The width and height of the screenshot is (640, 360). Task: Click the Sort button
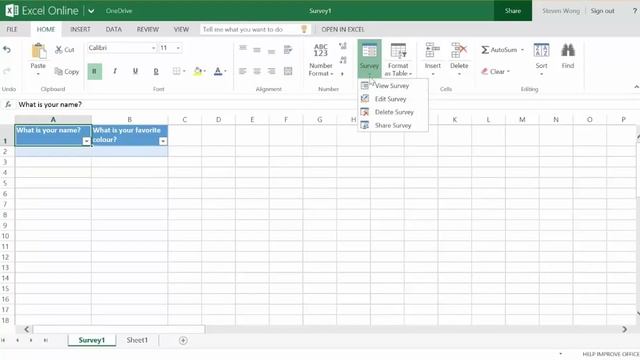(542, 59)
